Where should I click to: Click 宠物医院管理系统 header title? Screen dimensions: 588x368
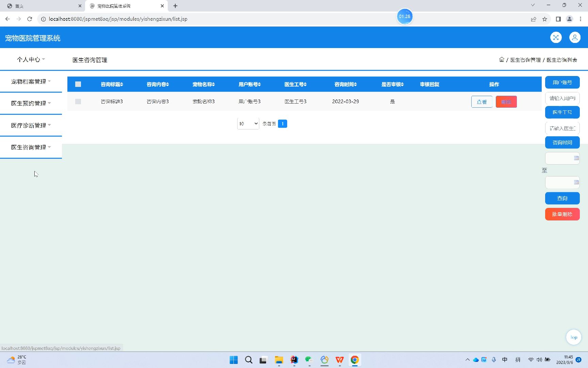(x=33, y=38)
